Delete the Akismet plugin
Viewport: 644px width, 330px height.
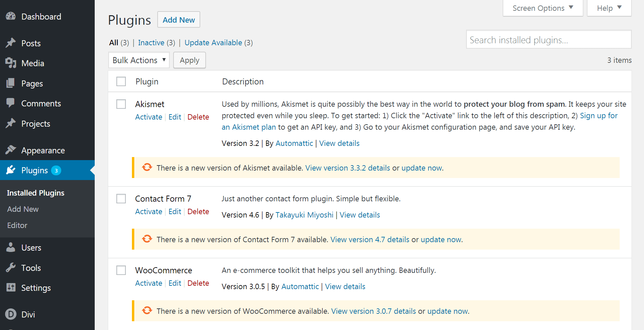pyautogui.click(x=198, y=117)
